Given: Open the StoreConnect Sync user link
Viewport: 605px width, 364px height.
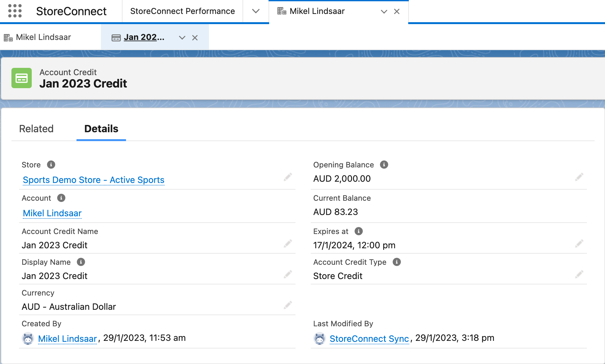Looking at the screenshot, I should tap(369, 339).
